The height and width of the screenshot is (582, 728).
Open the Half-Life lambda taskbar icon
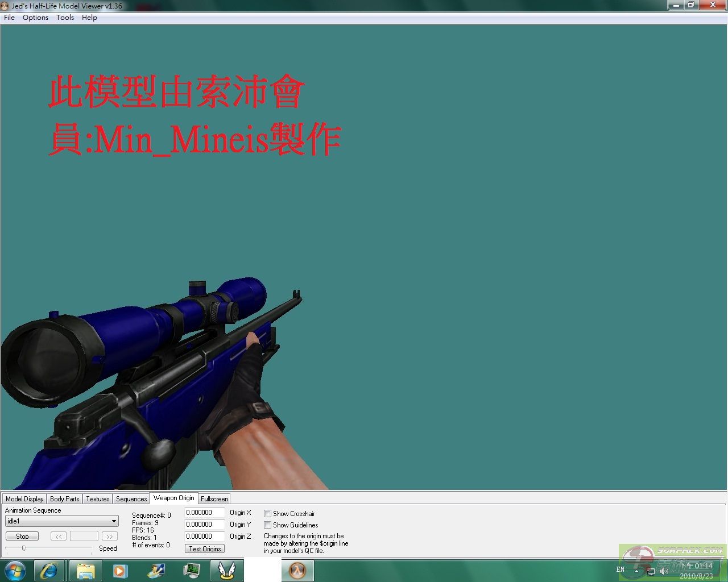(297, 570)
